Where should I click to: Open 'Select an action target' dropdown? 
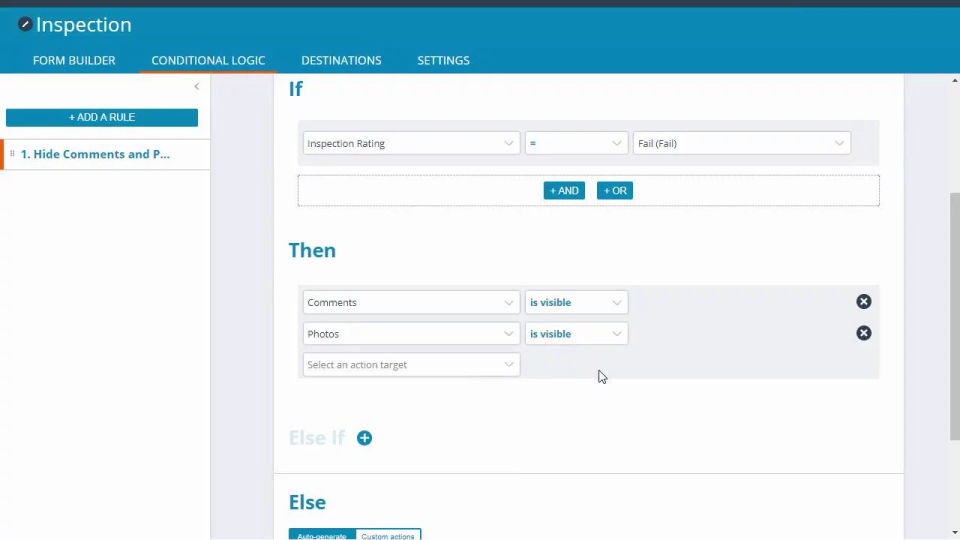[411, 365]
